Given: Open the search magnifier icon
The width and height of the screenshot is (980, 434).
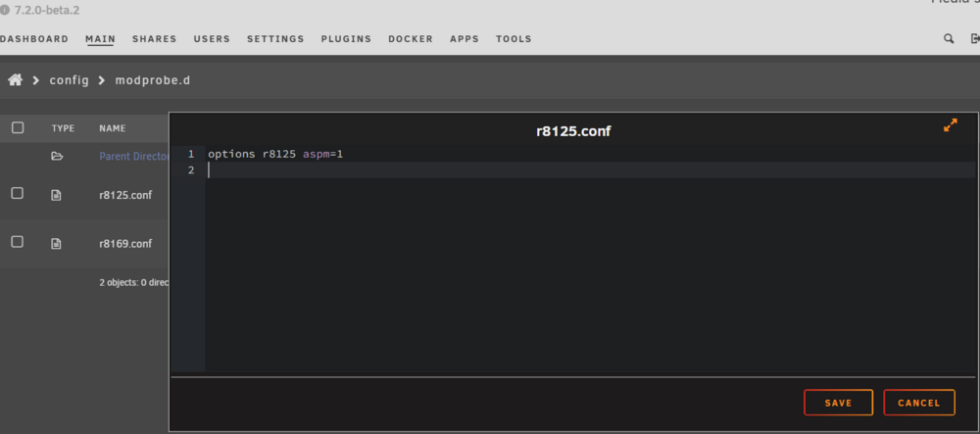Looking at the screenshot, I should 948,39.
